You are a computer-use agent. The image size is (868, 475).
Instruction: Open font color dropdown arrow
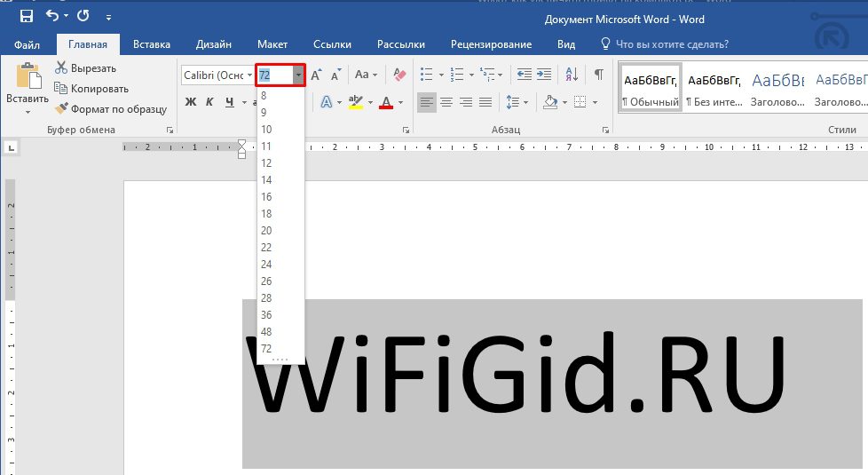(x=401, y=102)
